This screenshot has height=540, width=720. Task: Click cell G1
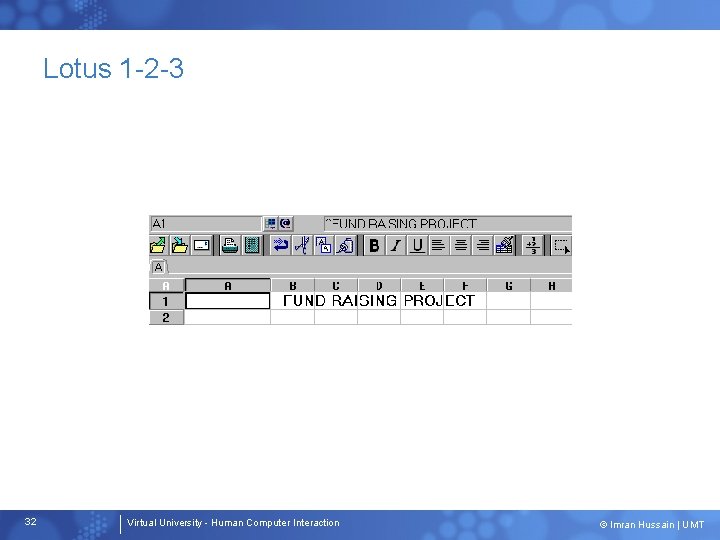tap(509, 301)
